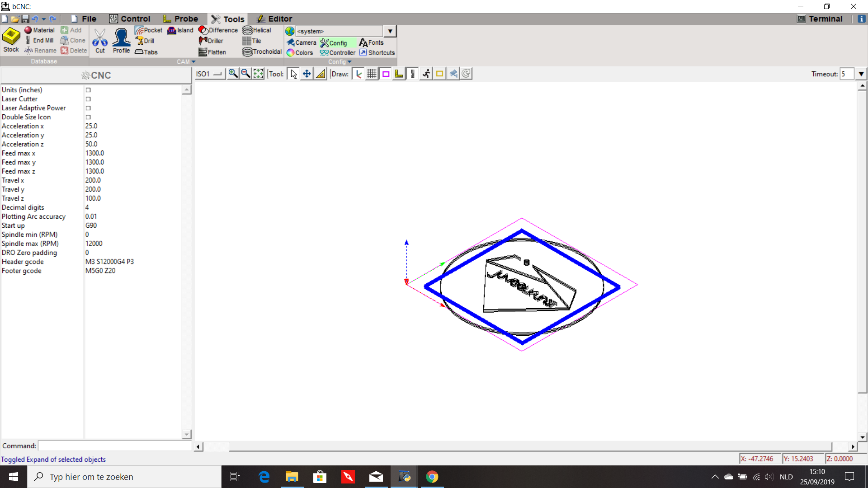This screenshot has width=868, height=488.
Task: Open the Terminal panel
Action: 820,19
